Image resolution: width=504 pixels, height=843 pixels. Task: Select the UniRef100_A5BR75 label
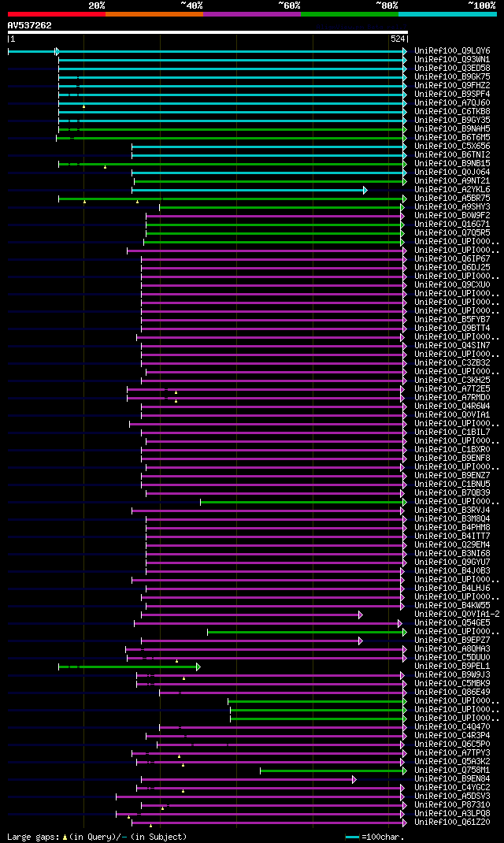click(452, 199)
